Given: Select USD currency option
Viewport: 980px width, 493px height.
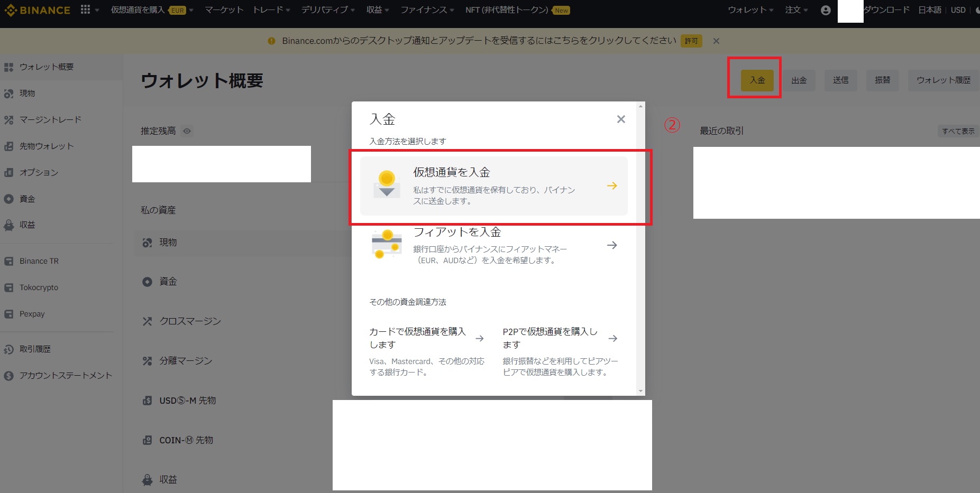Looking at the screenshot, I should (x=958, y=10).
